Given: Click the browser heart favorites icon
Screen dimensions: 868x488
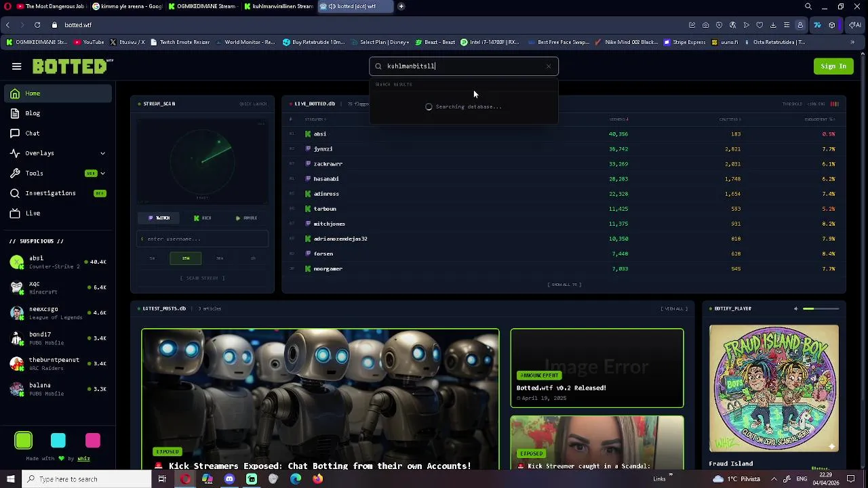Looking at the screenshot, I should 759,25.
